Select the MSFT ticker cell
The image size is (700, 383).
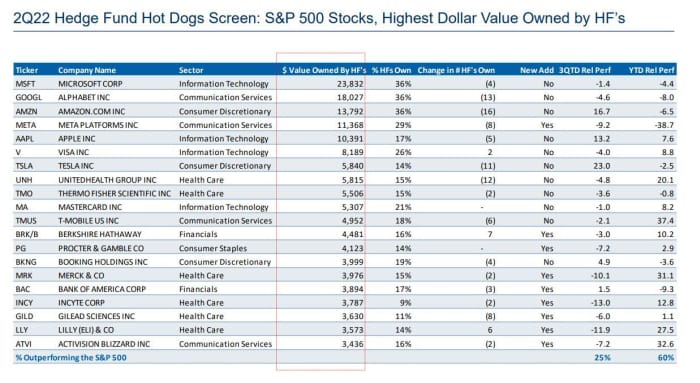(x=25, y=84)
